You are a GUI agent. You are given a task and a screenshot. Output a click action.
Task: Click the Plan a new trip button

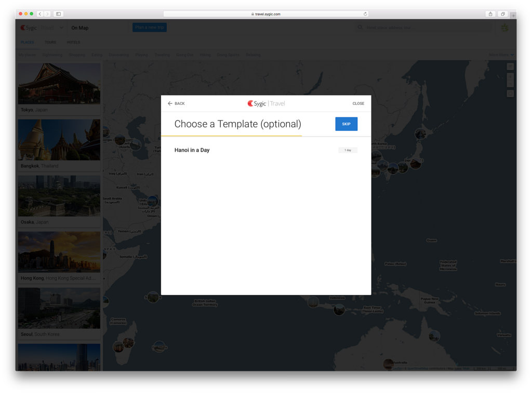pos(149,28)
